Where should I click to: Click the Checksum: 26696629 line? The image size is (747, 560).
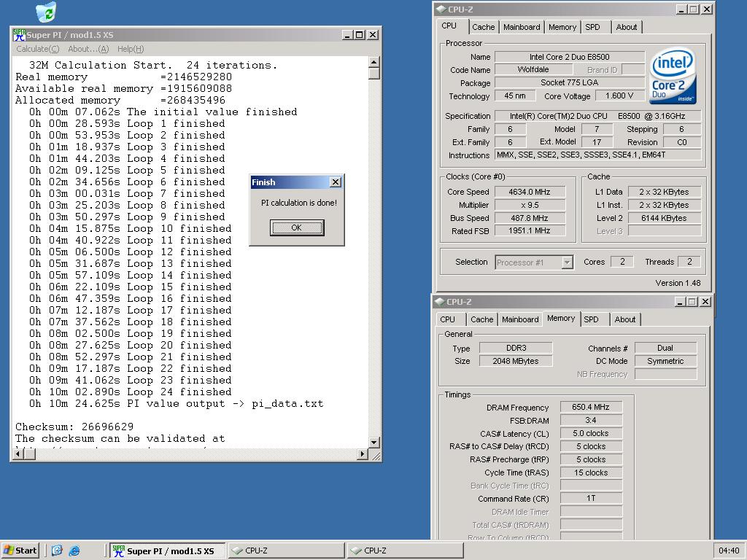pyautogui.click(x=74, y=427)
